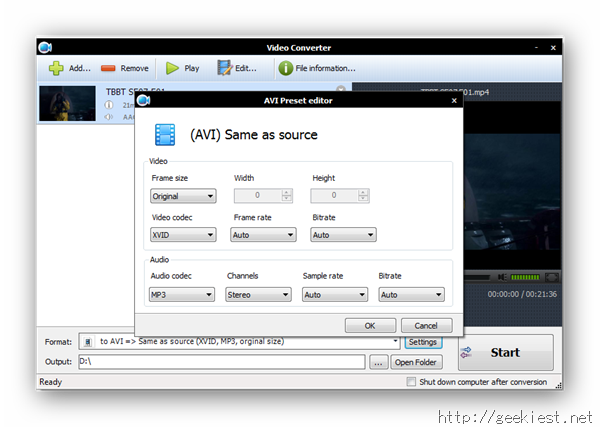Click the Open Folder button
The width and height of the screenshot is (600, 427).
tap(416, 362)
